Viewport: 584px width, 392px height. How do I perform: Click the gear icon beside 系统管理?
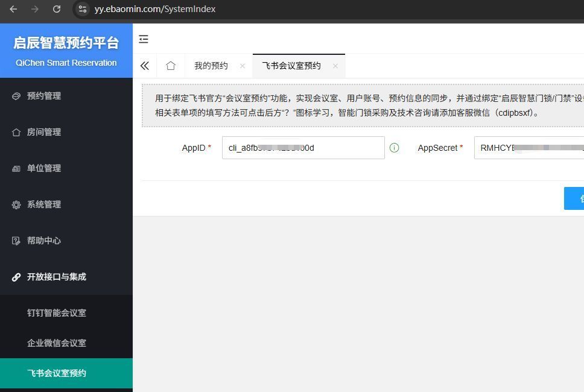(x=16, y=205)
